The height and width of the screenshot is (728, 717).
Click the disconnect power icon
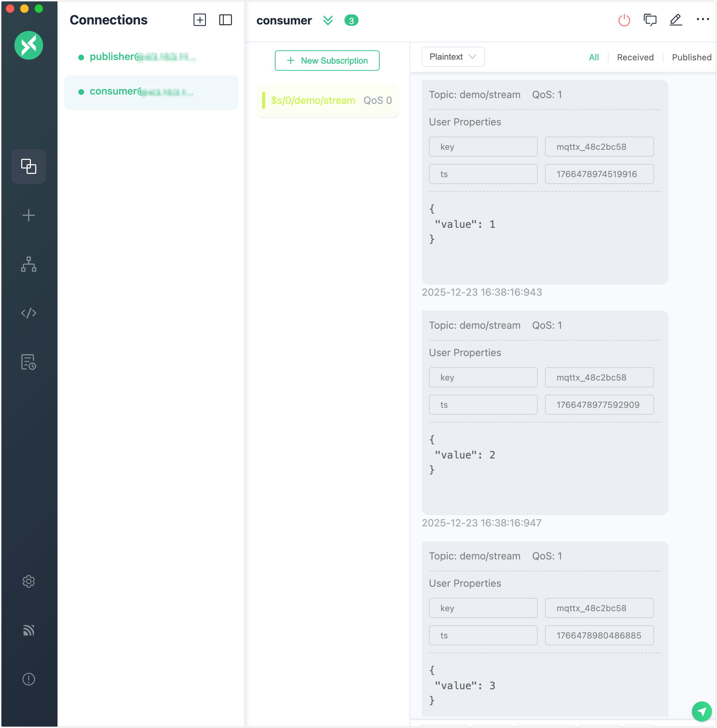click(624, 20)
